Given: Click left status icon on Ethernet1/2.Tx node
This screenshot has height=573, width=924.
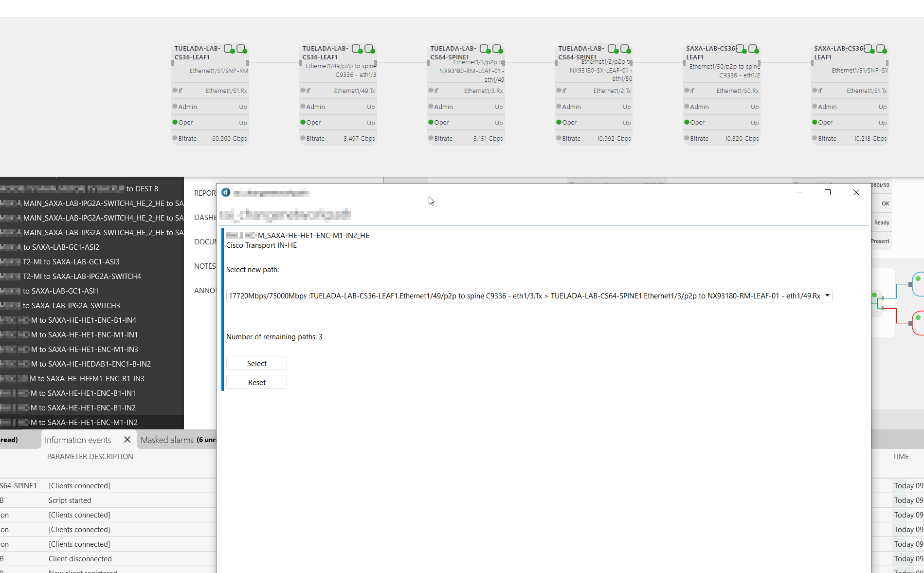Looking at the screenshot, I should coord(613,49).
